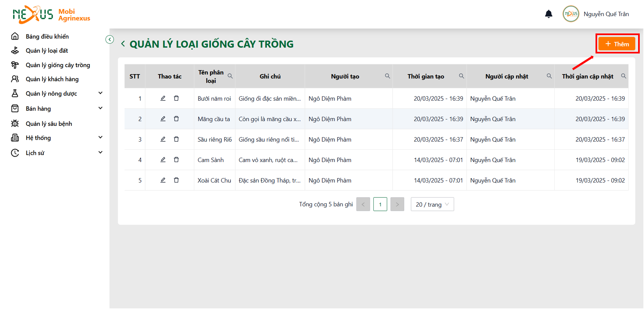Expand the Hệ thống submenu chevron
644x309 pixels.
[x=101, y=137]
